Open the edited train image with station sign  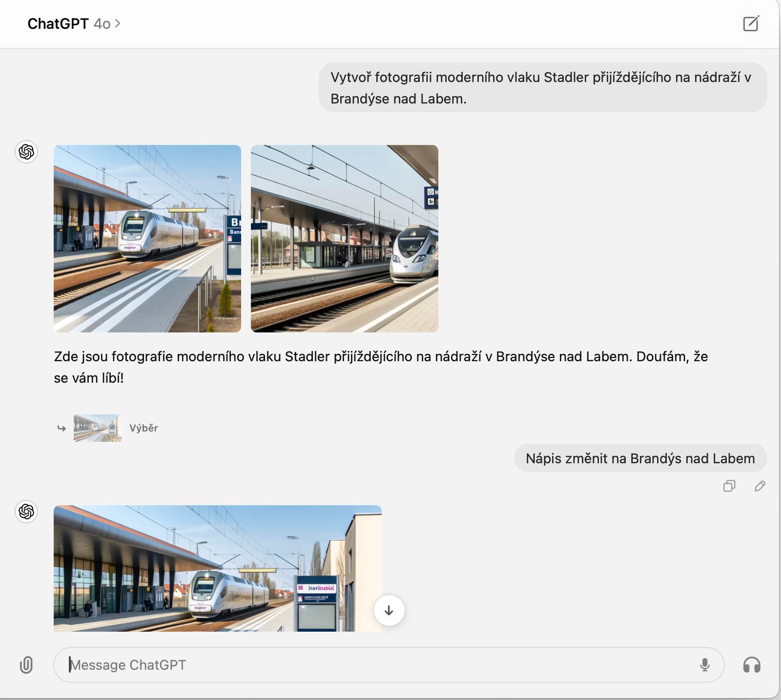[218, 568]
